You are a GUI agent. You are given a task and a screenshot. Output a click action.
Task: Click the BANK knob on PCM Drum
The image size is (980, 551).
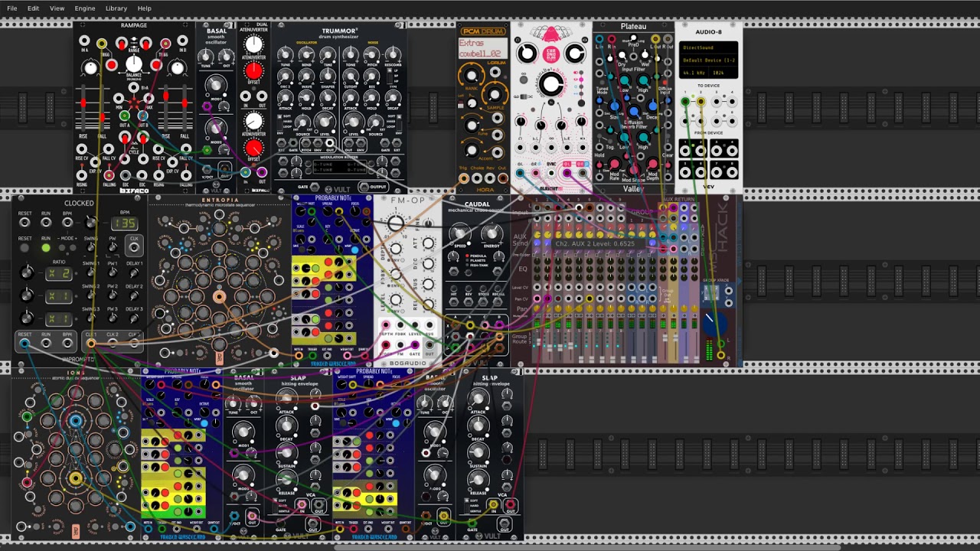coord(472,74)
